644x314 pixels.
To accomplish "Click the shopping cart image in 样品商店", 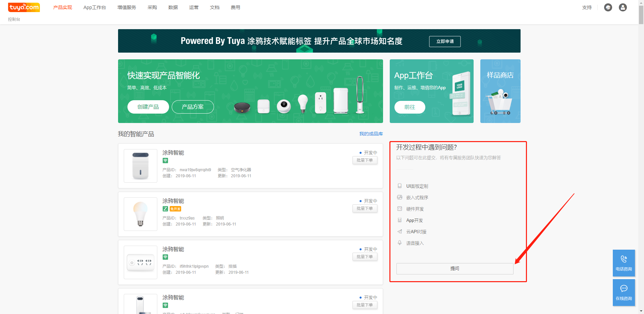I will [x=499, y=102].
